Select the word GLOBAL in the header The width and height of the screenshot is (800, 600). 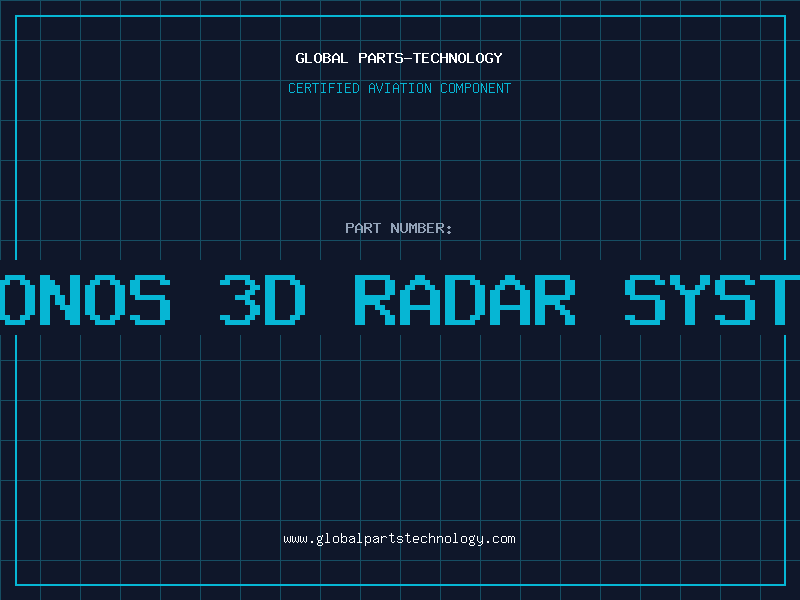tap(322, 58)
